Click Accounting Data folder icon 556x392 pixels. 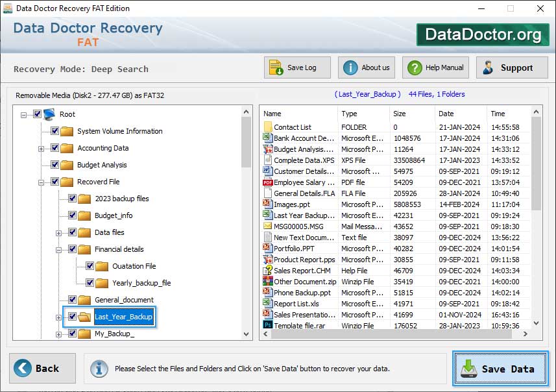tap(67, 148)
